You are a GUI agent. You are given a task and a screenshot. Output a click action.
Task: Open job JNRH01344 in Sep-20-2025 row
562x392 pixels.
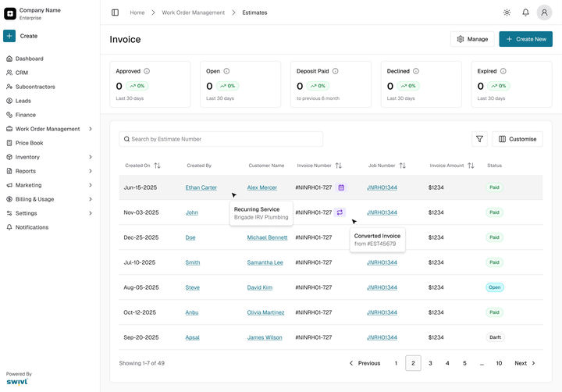[382, 337]
